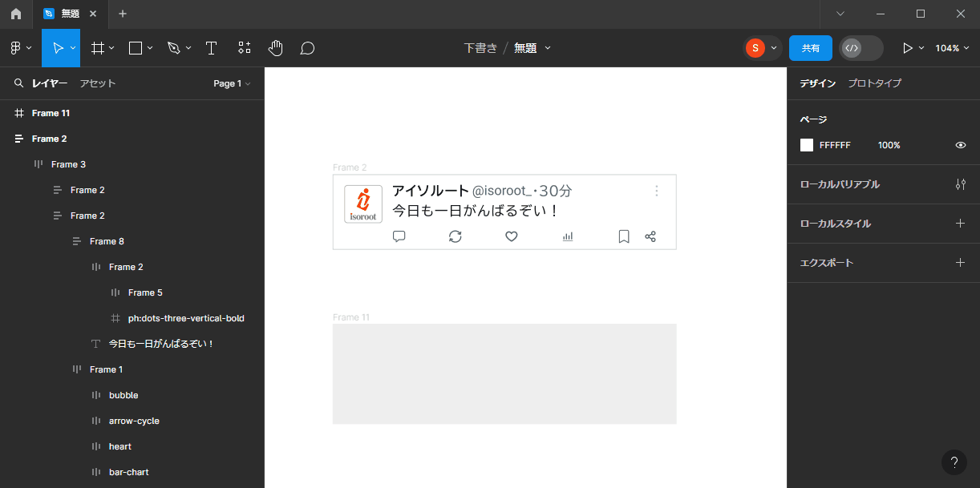Viewport: 980px width, 488px height.
Task: Edit the 100% opacity field
Action: tap(889, 145)
